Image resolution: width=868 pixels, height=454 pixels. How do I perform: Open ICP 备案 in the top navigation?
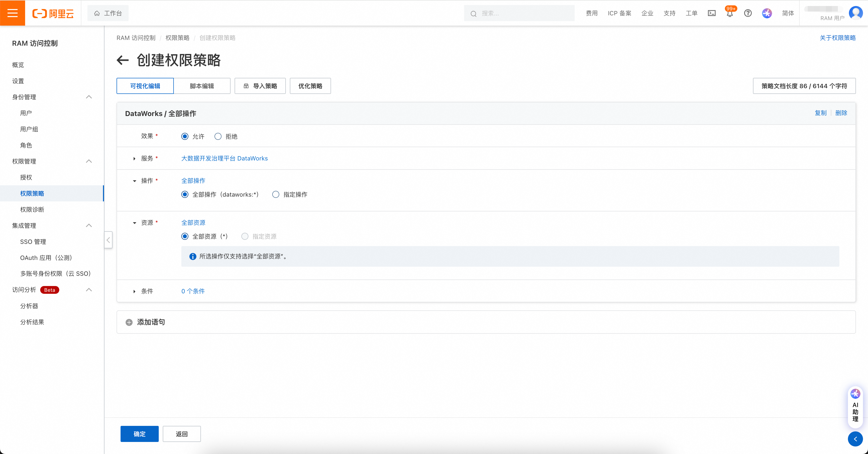click(620, 13)
